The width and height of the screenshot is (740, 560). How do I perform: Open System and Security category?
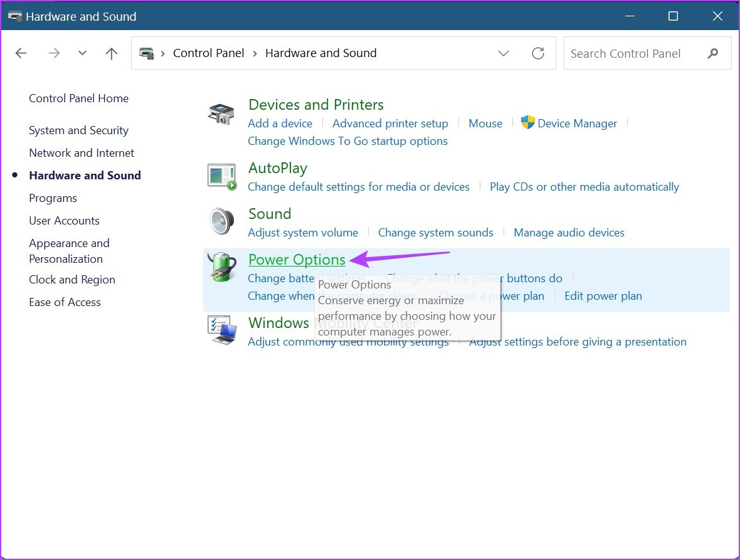click(79, 130)
